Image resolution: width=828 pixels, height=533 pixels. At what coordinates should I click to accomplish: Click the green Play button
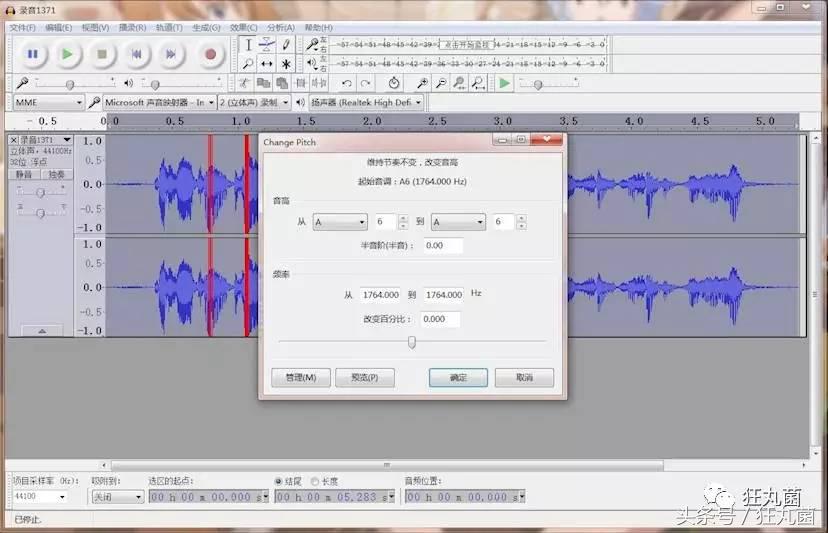[x=67, y=54]
